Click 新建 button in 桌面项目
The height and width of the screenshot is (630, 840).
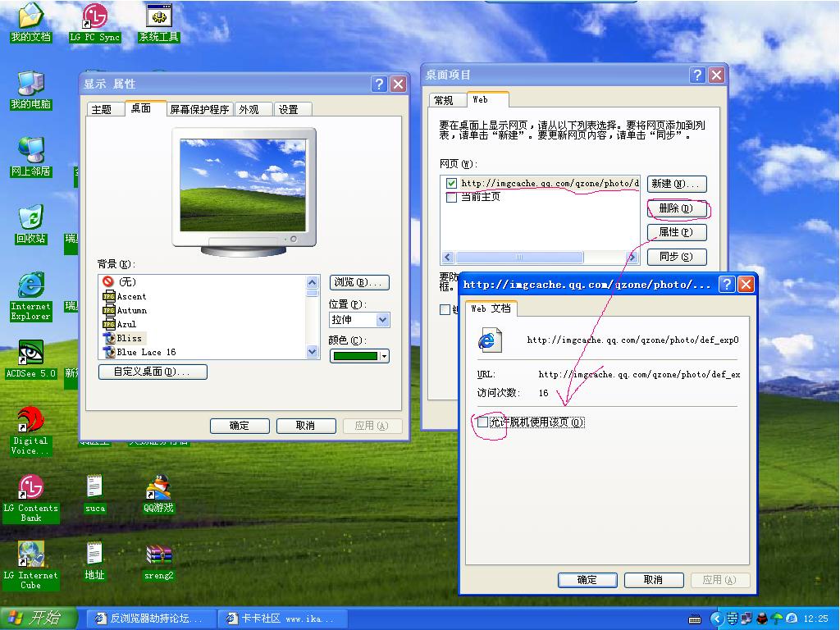pos(677,184)
